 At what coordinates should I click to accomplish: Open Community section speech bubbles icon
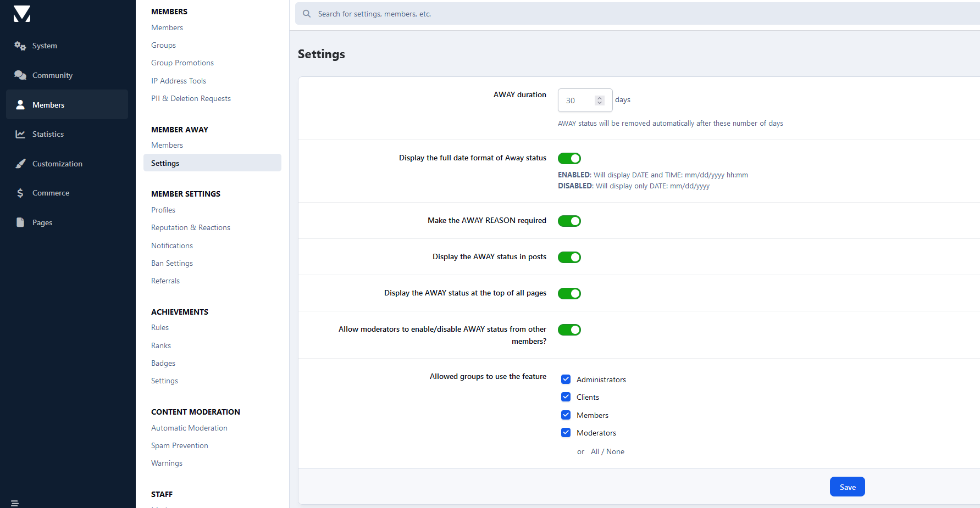pos(20,75)
